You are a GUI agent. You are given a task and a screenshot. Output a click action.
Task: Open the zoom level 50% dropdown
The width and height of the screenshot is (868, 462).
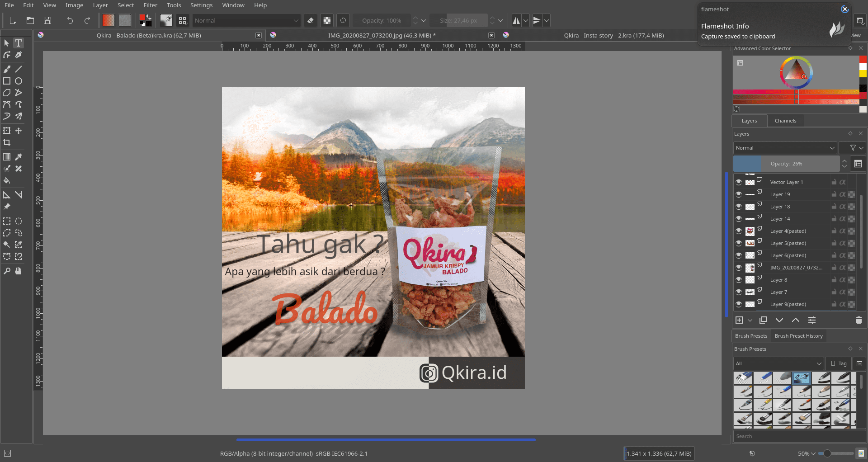[x=807, y=453]
